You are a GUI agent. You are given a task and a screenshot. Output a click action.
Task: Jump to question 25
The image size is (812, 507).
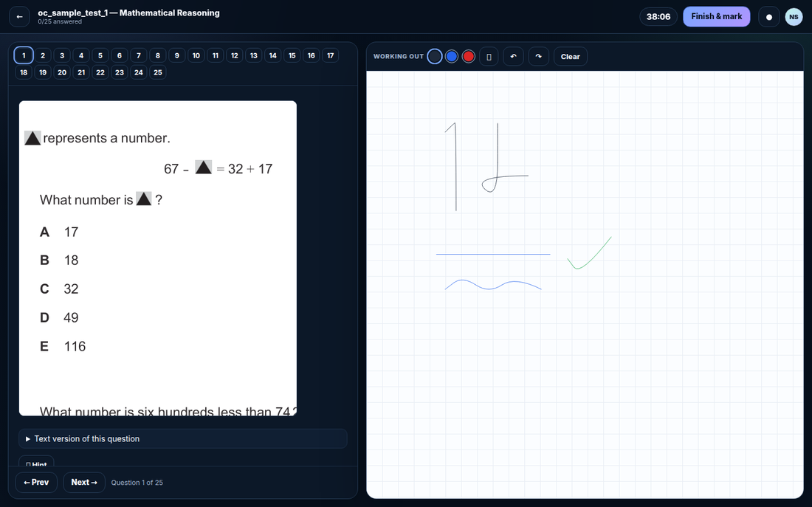click(x=158, y=72)
